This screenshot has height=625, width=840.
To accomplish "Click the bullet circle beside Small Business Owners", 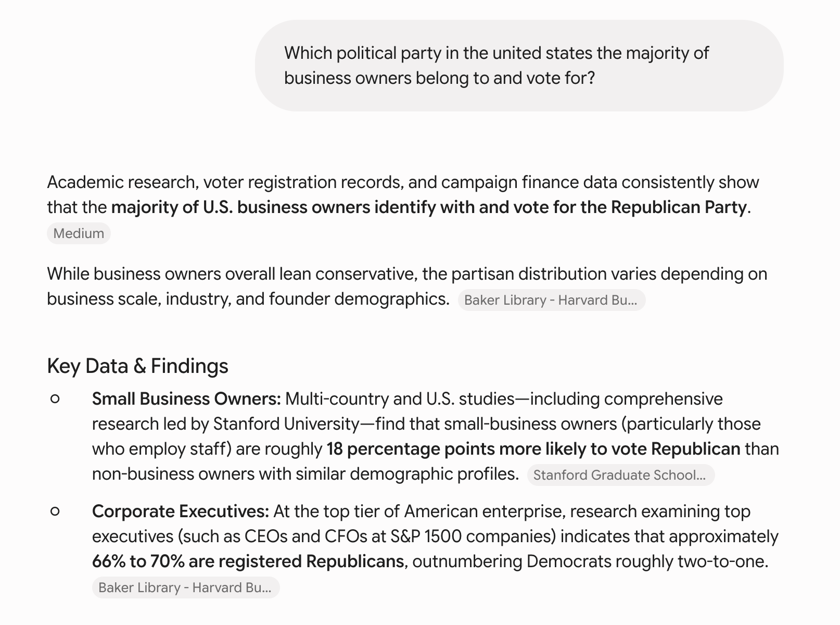I will point(55,399).
